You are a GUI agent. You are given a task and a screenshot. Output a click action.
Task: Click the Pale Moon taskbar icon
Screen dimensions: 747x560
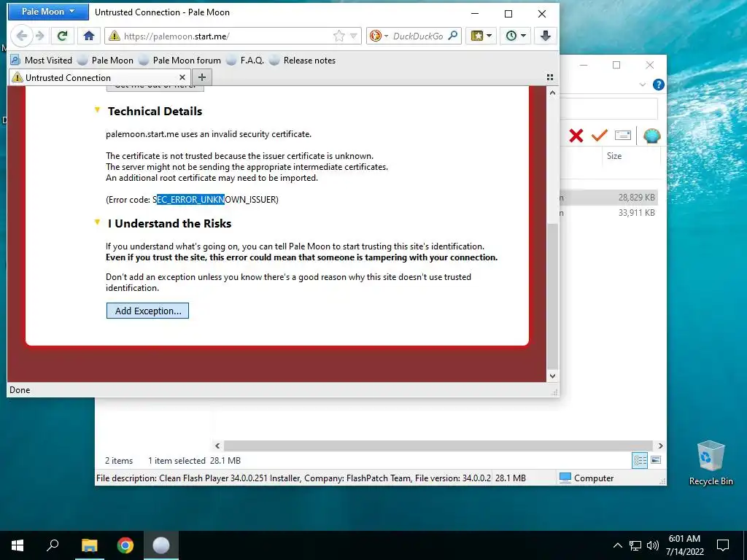[x=161, y=545]
